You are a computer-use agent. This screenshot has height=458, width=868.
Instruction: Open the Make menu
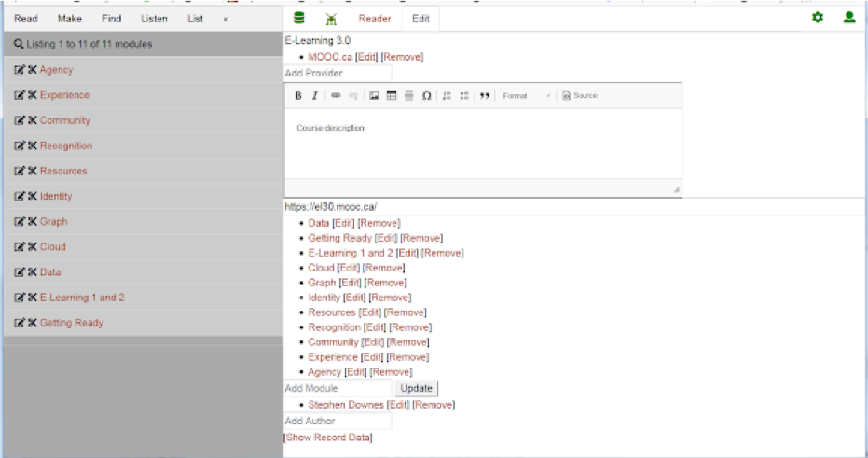70,19
